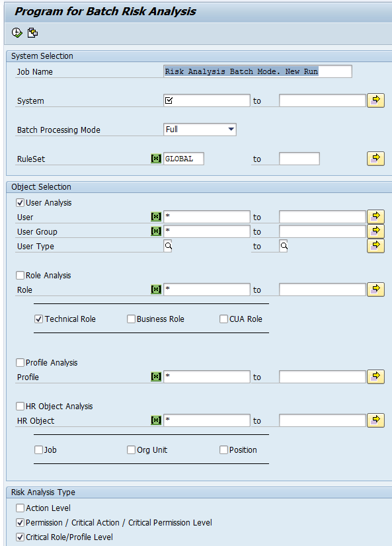Expand the Batch Processing Mode dropdown
Screen dimensions: 392x546
coord(200,130)
